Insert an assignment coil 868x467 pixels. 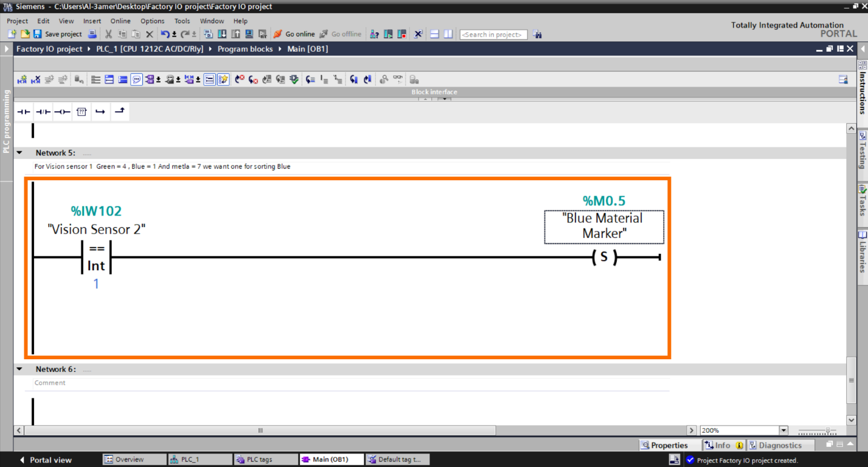click(x=62, y=111)
